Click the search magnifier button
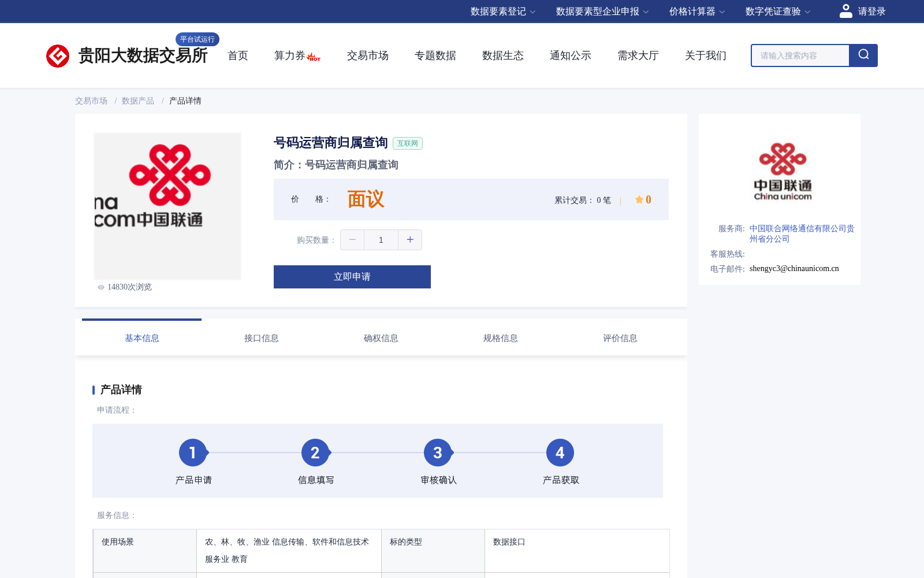Image resolution: width=924 pixels, height=578 pixels. (x=863, y=55)
